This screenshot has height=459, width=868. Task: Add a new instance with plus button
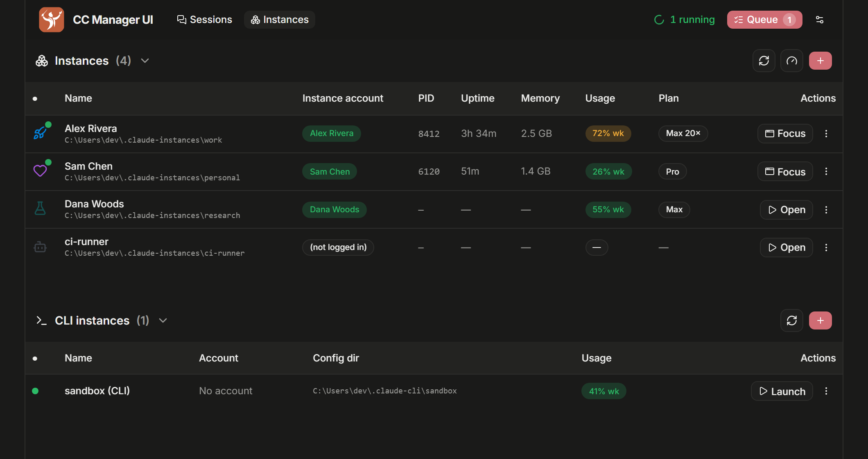coord(821,61)
